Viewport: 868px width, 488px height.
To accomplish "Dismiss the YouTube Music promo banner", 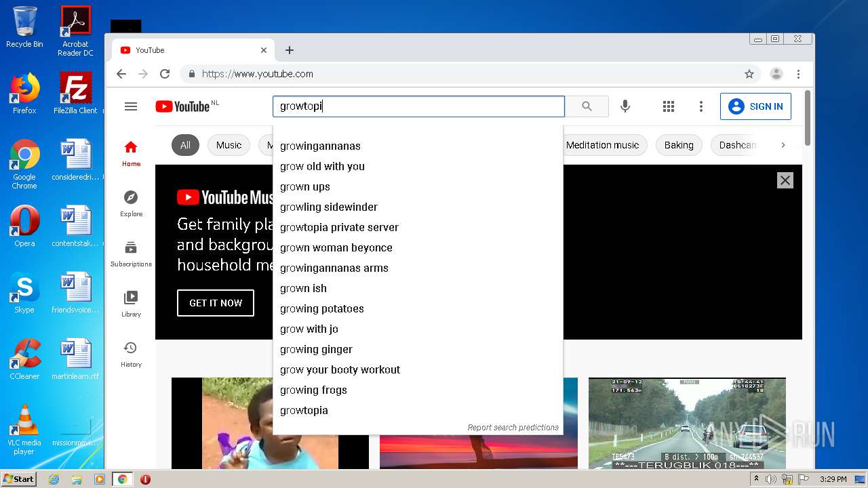I will (x=785, y=180).
